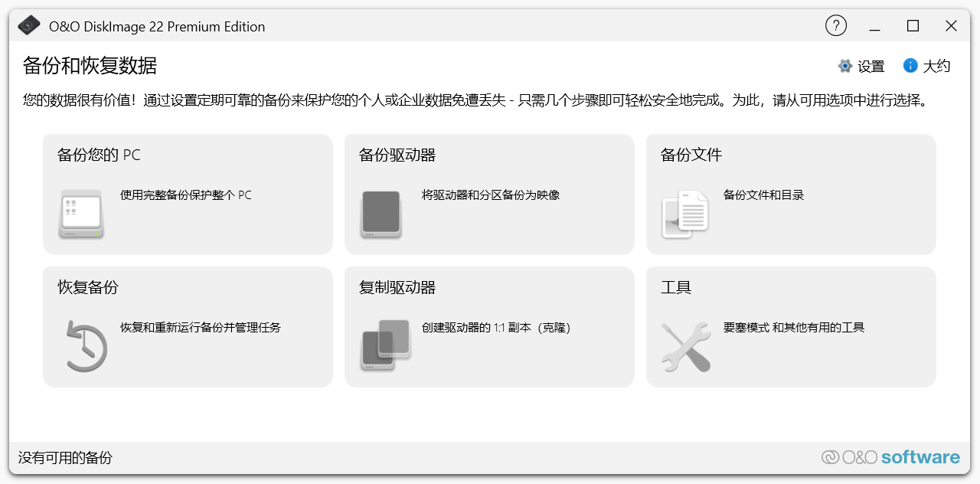Open the help question mark button
This screenshot has height=484, width=980.
pyautogui.click(x=836, y=25)
